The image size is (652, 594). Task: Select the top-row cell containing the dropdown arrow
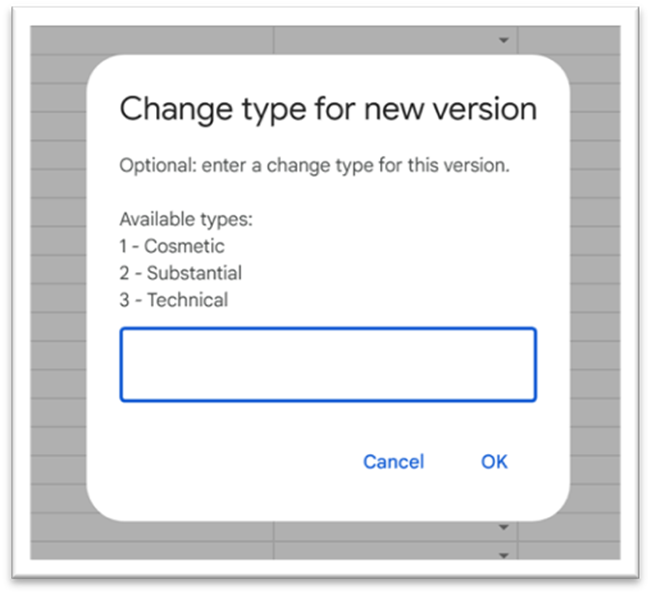(x=400, y=40)
